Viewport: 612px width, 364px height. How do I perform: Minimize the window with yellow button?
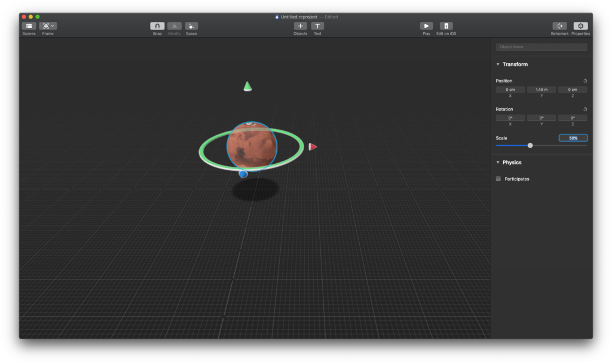31,17
